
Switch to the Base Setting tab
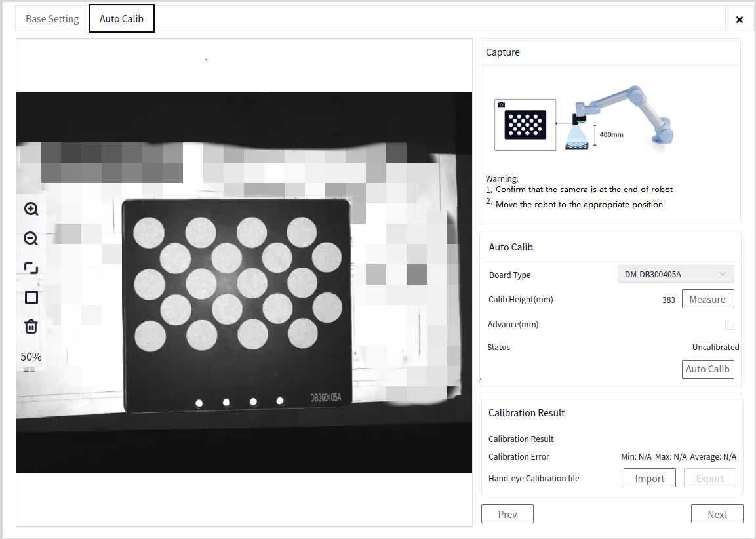pyautogui.click(x=52, y=19)
